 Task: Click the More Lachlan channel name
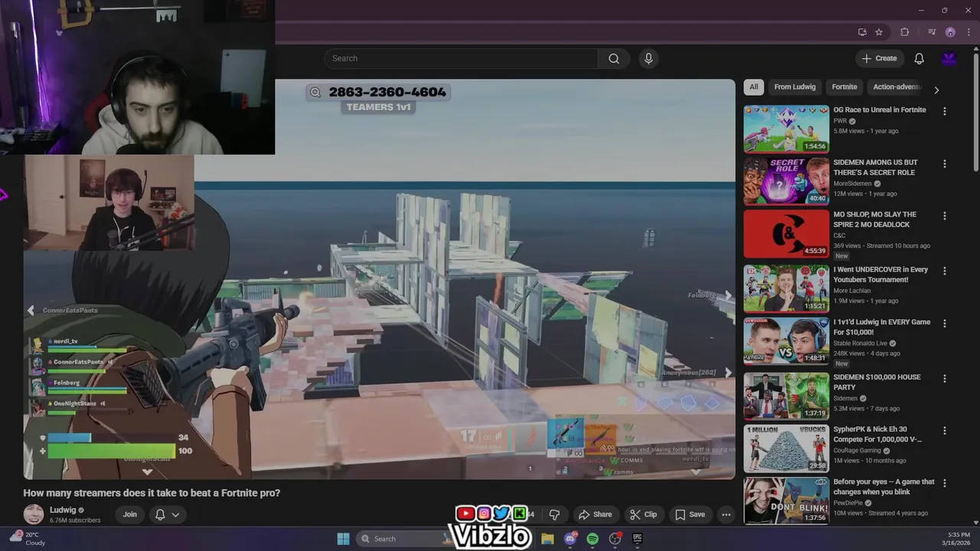(x=851, y=291)
